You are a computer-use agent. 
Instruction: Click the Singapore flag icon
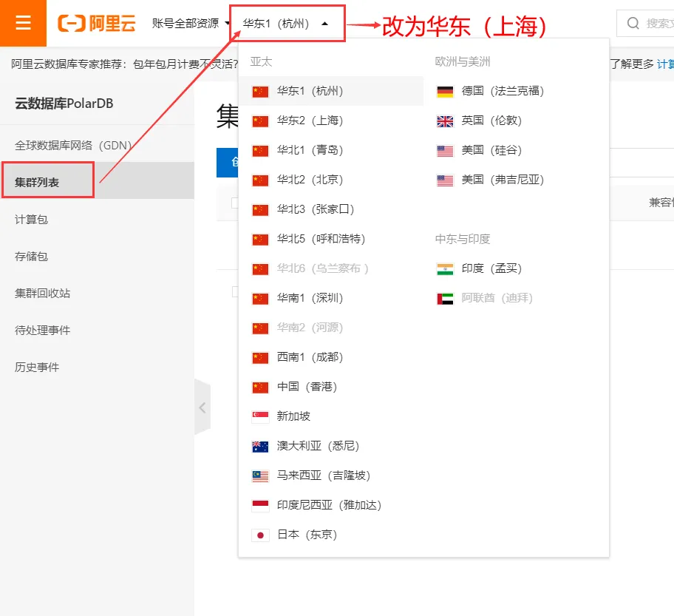point(260,417)
